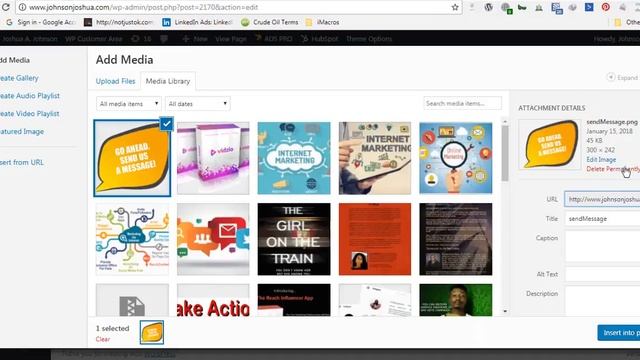Select the man on green background thumbnail
The image size is (640, 360).
pyautogui.click(x=456, y=300)
